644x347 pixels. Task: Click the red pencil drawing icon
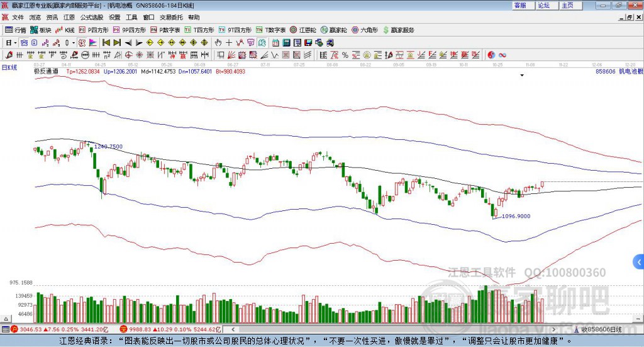(x=9, y=55)
